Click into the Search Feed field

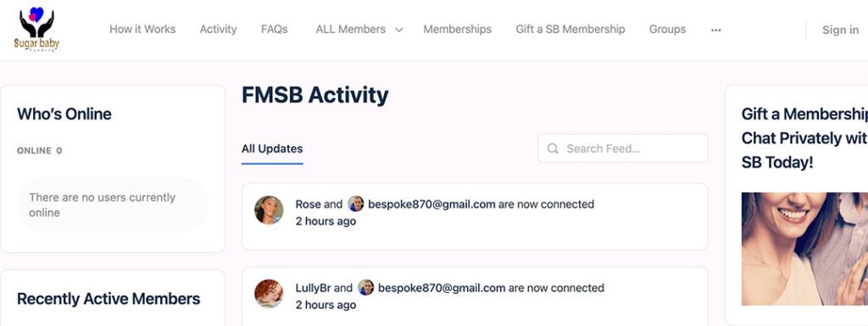coord(623,148)
